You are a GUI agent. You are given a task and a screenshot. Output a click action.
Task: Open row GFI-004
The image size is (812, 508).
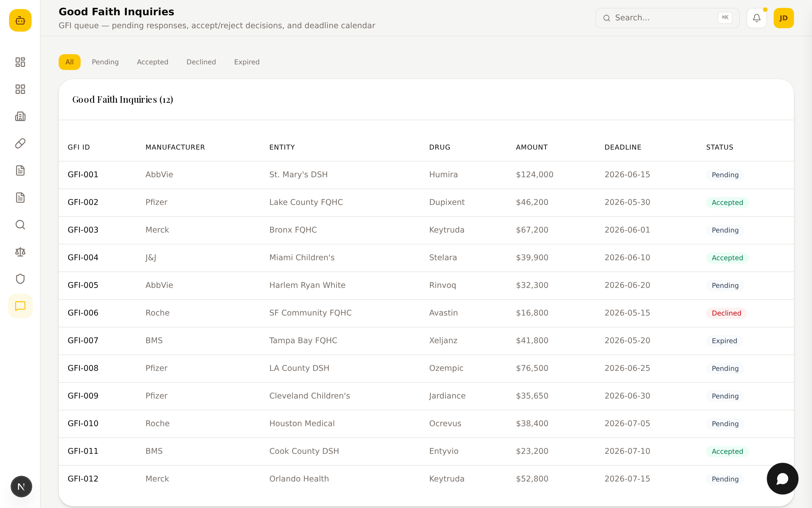point(426,258)
